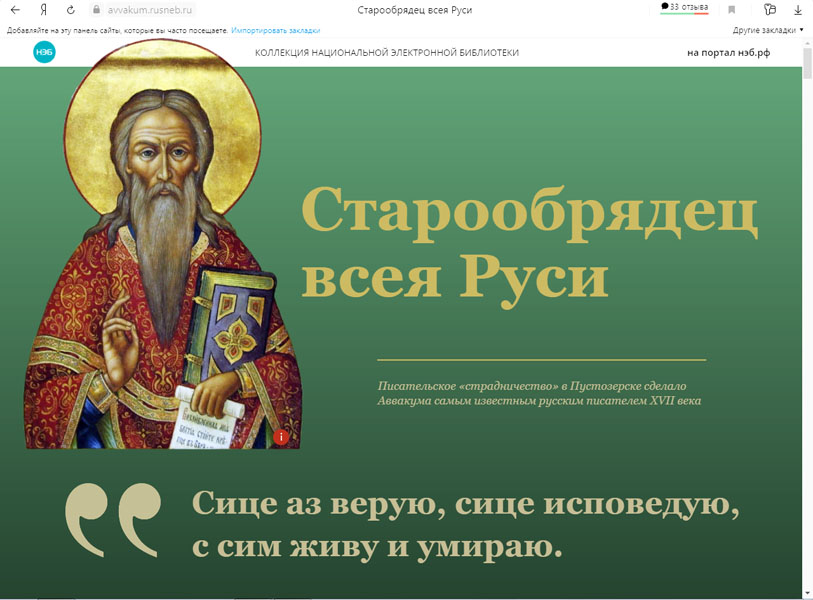This screenshot has width=813, height=600.
Task: Open the 33 отзыва reviews badge
Action: click(x=685, y=8)
